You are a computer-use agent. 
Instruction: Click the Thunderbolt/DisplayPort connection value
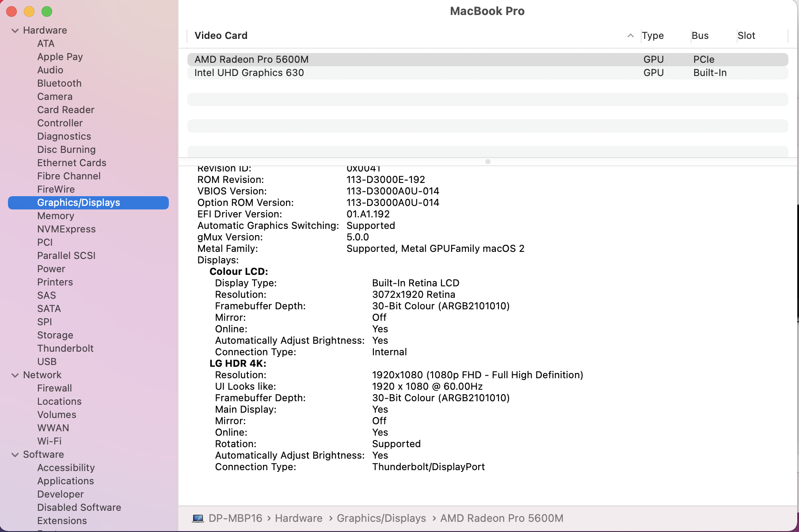pyautogui.click(x=429, y=467)
